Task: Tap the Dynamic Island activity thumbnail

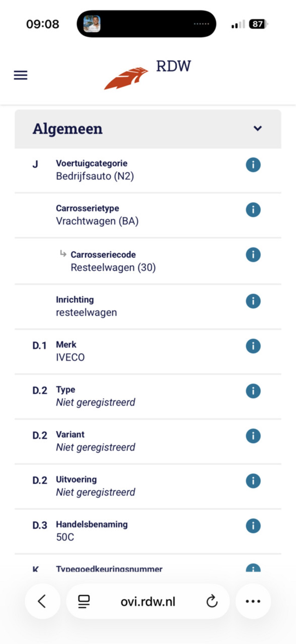Action: 92,24
